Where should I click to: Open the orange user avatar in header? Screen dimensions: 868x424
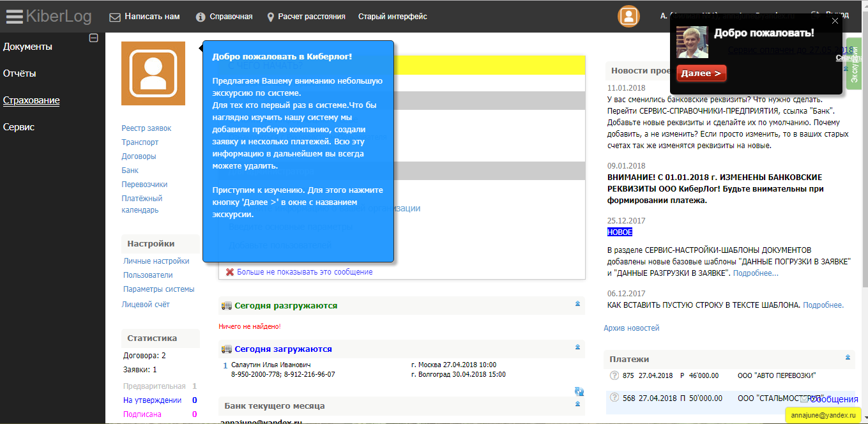[x=628, y=17]
